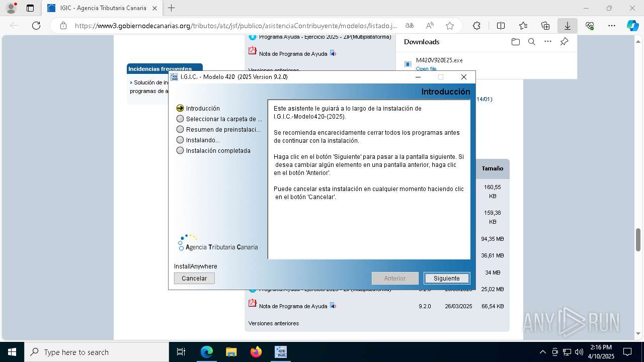Open Edge Settings and more menu
644x362 pixels.
(612, 26)
